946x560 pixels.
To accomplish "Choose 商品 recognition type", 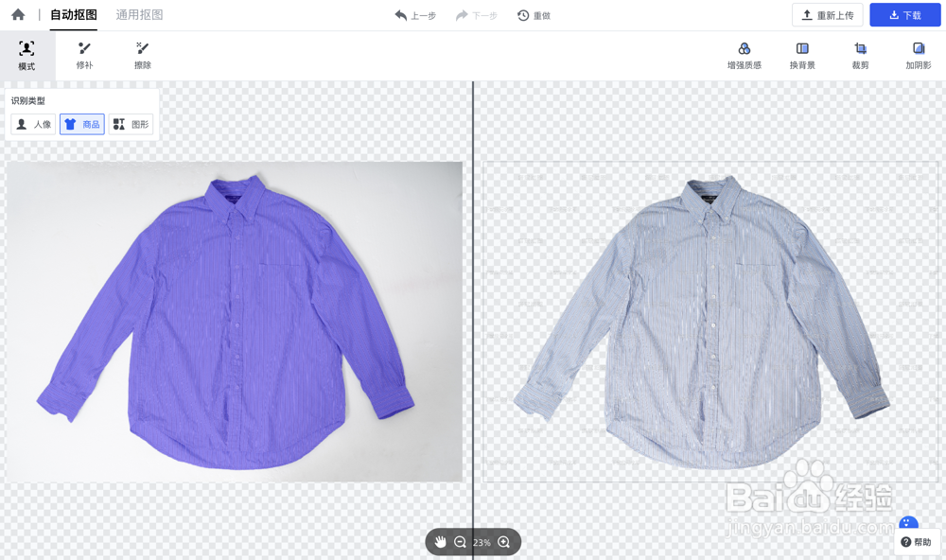I will tap(82, 124).
